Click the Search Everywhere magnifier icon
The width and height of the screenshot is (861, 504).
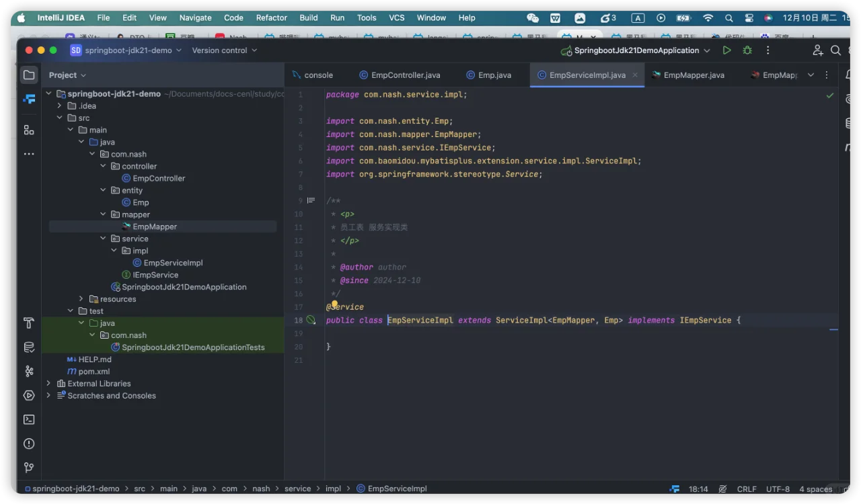point(835,50)
